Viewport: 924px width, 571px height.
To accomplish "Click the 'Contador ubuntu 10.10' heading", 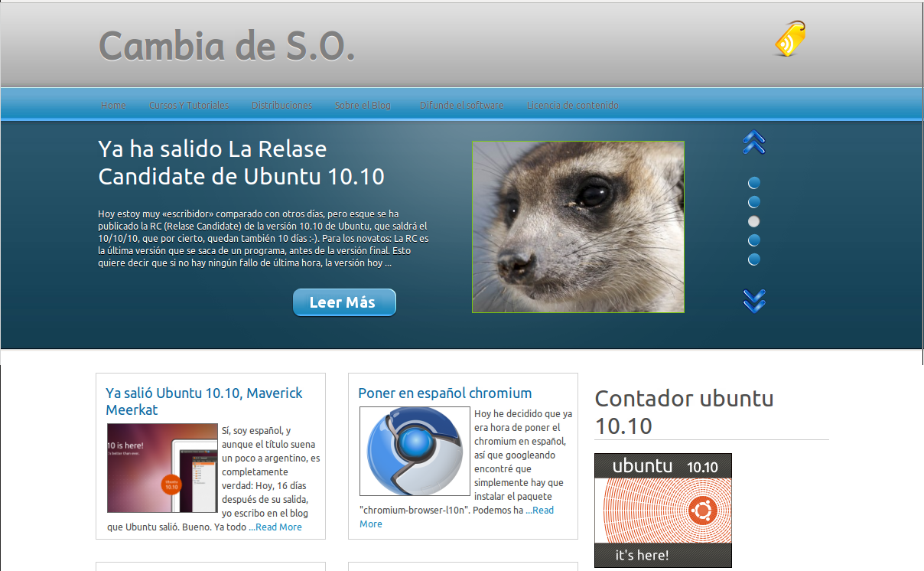I will [684, 412].
